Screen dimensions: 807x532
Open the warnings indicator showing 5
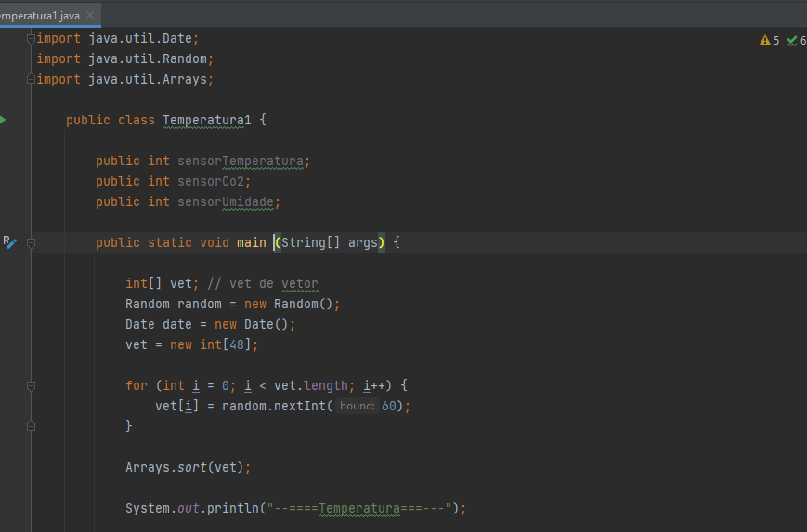pyautogui.click(x=770, y=41)
